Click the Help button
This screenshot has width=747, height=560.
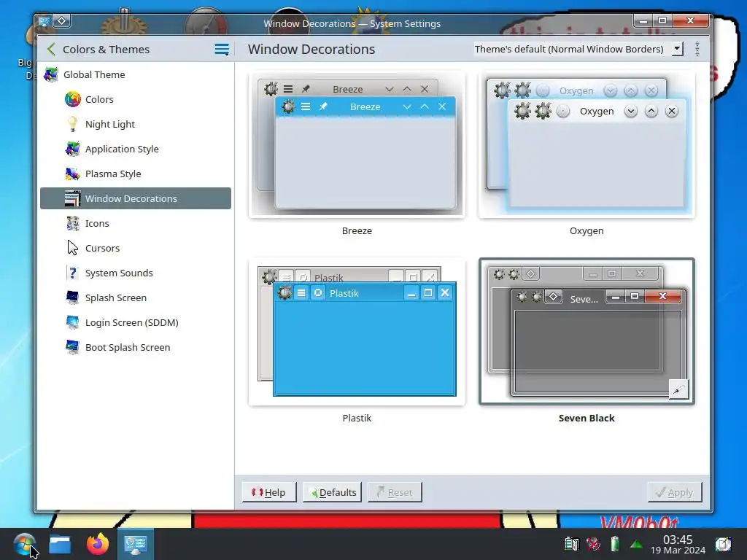[269, 492]
